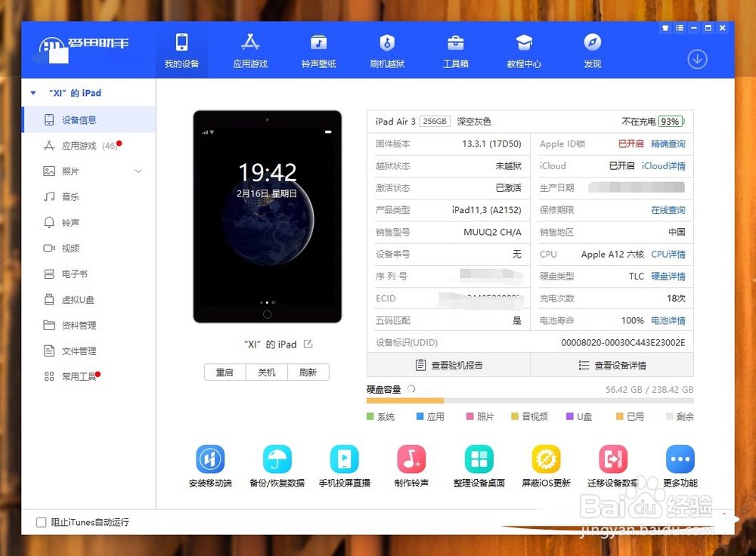Click 查看验机报告 button

[448, 365]
